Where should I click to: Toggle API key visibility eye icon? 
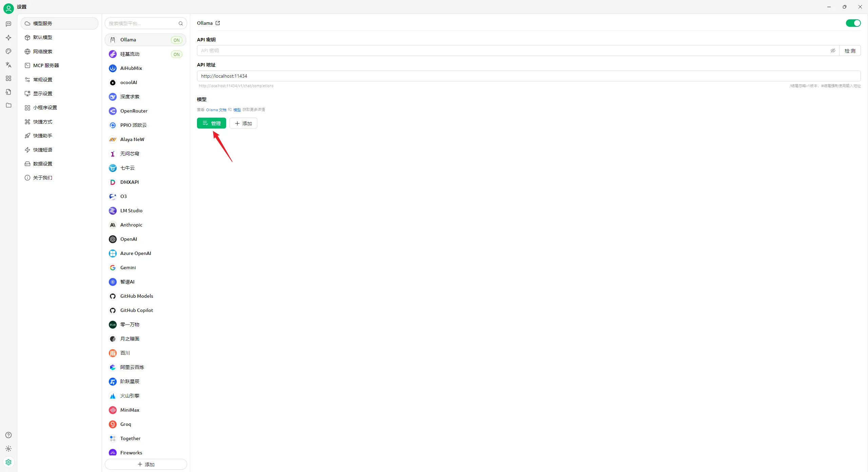point(833,51)
